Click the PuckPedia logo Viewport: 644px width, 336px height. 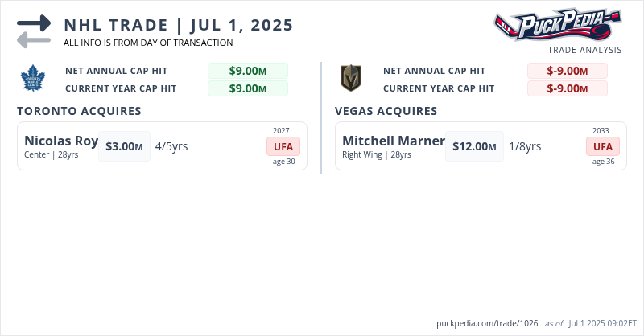click(557, 24)
